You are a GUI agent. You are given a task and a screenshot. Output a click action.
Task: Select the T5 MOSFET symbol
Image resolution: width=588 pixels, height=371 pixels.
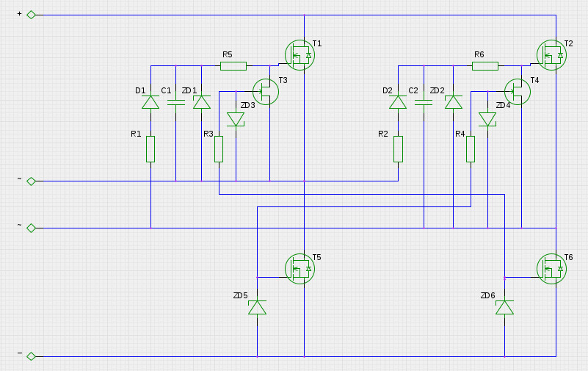coord(300,268)
